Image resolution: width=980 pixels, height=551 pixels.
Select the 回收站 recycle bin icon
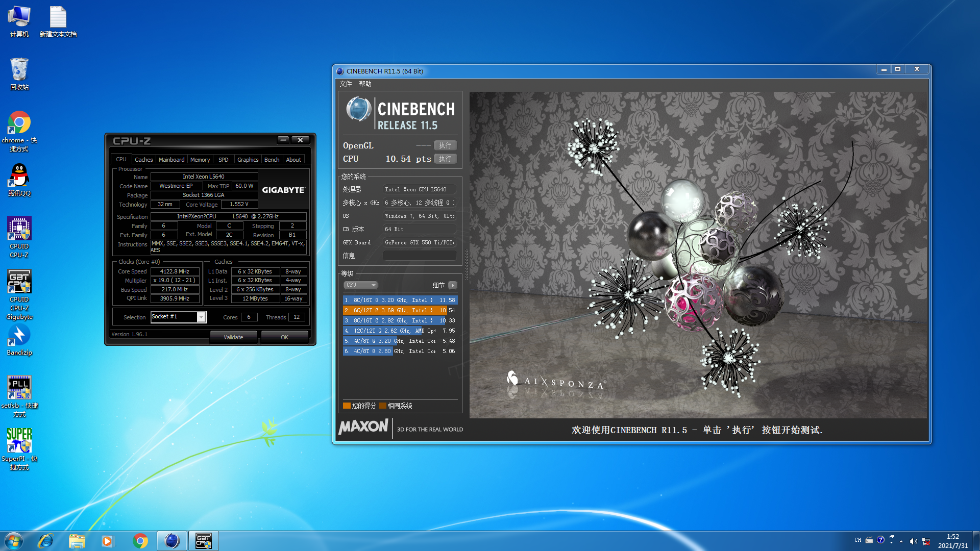pos(19,74)
